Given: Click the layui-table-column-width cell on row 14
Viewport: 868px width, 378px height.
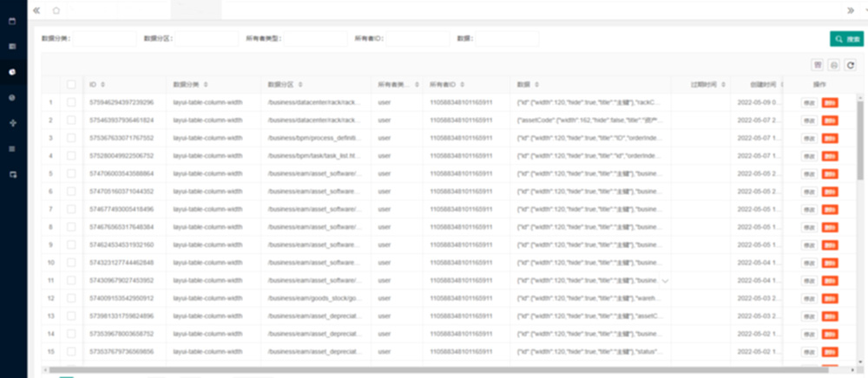Looking at the screenshot, I should (x=214, y=334).
